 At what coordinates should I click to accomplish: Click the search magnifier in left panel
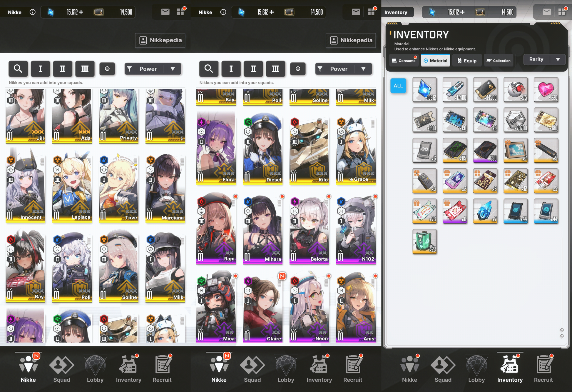[x=18, y=69]
